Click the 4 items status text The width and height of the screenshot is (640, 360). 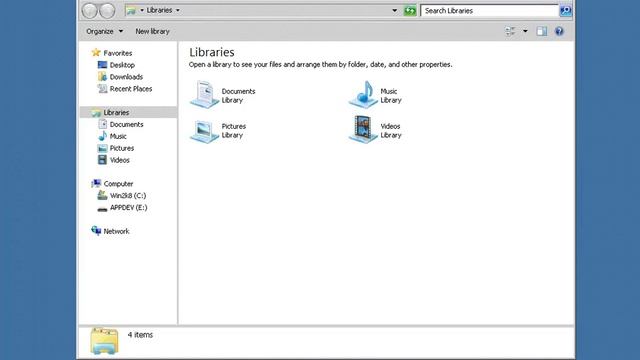click(140, 335)
